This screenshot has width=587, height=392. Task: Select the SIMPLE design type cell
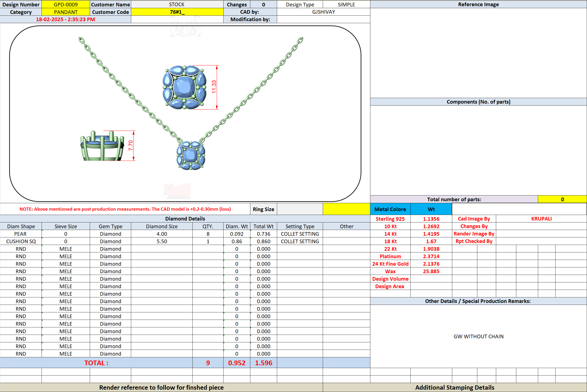[346, 4]
